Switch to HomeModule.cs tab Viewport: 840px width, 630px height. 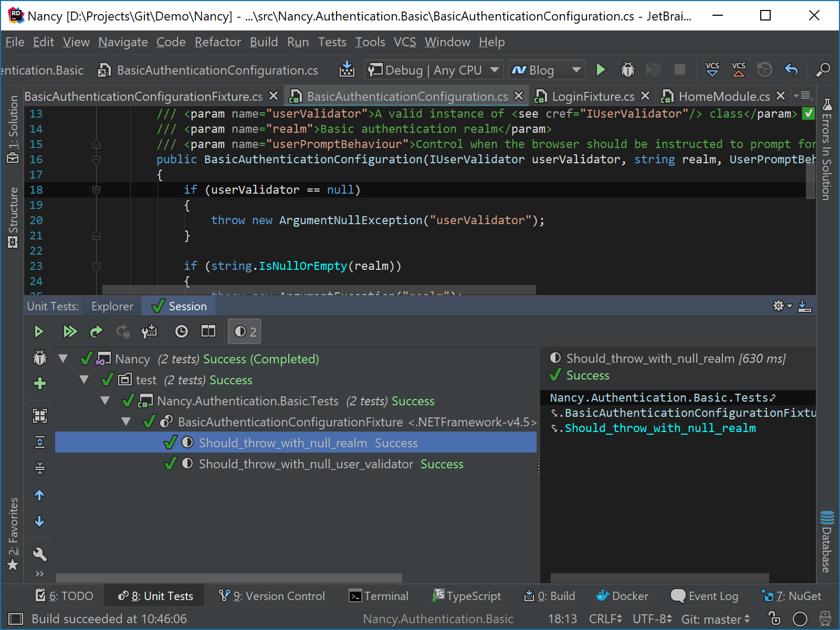(724, 96)
